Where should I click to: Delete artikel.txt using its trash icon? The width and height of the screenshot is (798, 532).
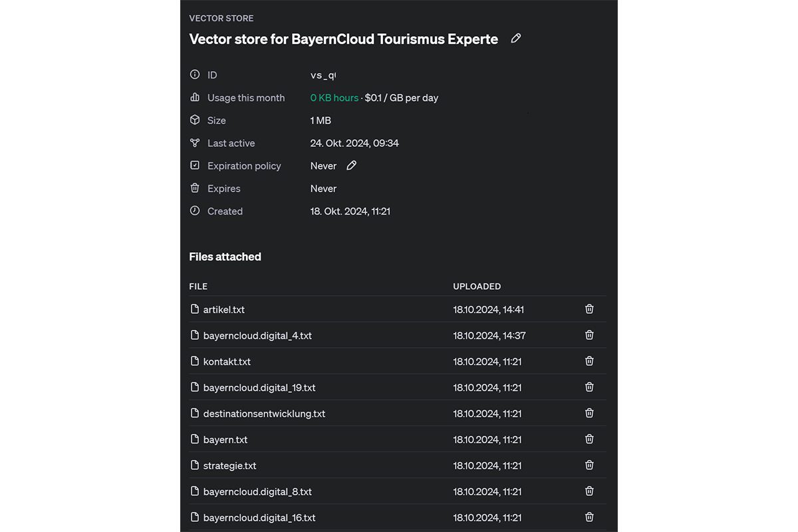589,309
